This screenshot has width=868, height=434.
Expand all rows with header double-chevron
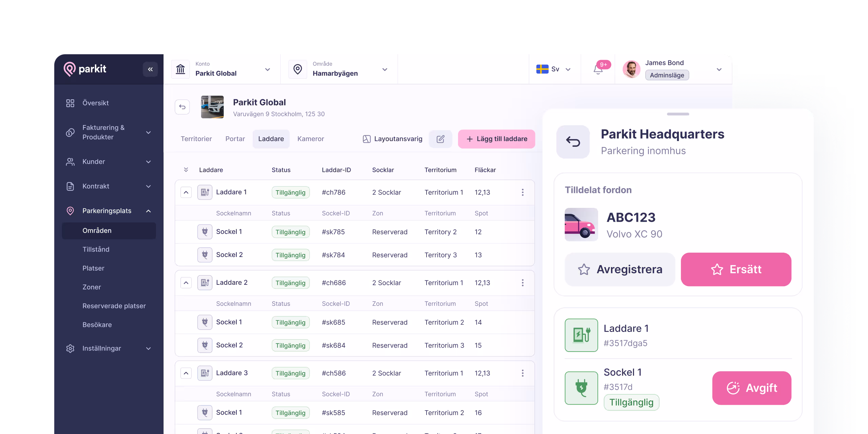186,170
